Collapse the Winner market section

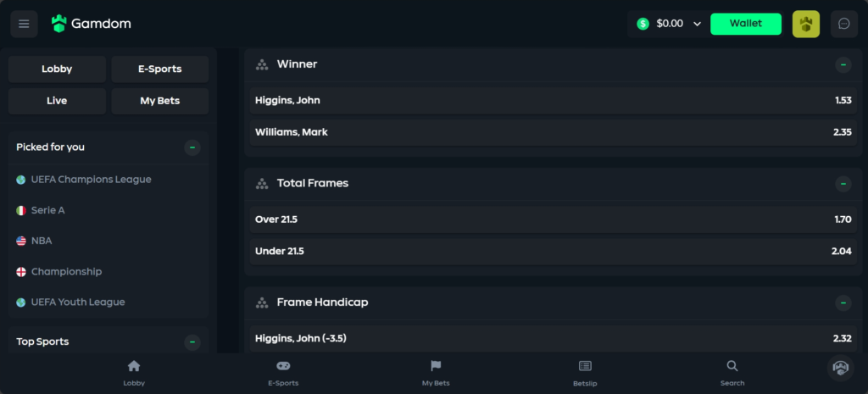point(843,64)
